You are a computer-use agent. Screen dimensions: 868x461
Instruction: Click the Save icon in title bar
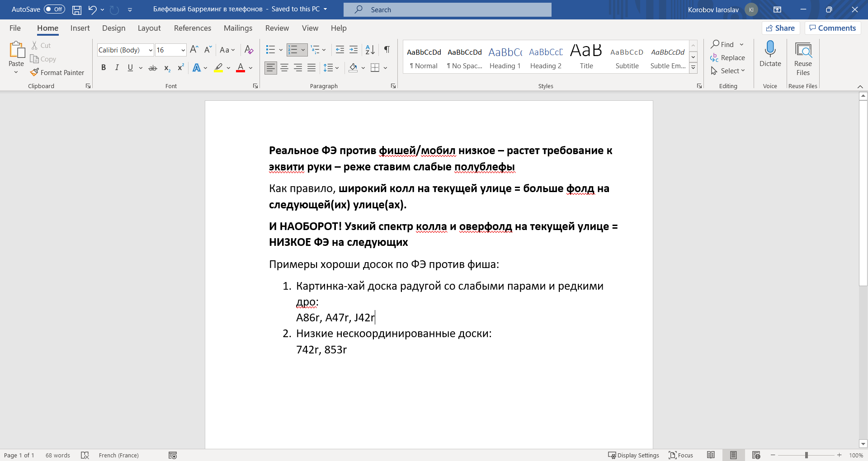pos(77,9)
